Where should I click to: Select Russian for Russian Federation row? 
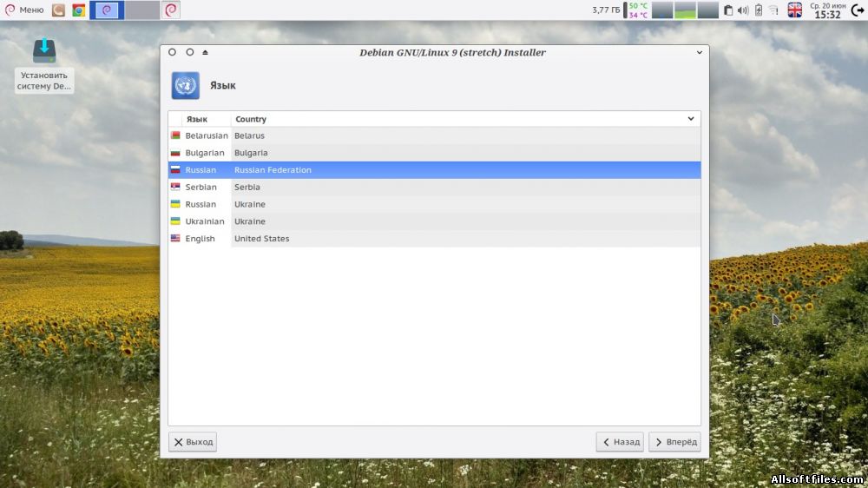point(435,170)
